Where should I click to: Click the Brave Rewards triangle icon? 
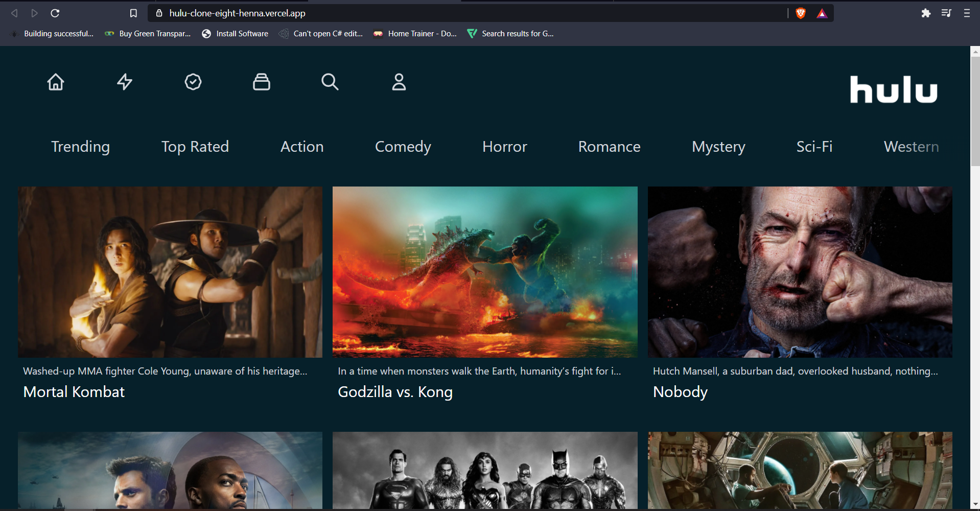point(822,13)
